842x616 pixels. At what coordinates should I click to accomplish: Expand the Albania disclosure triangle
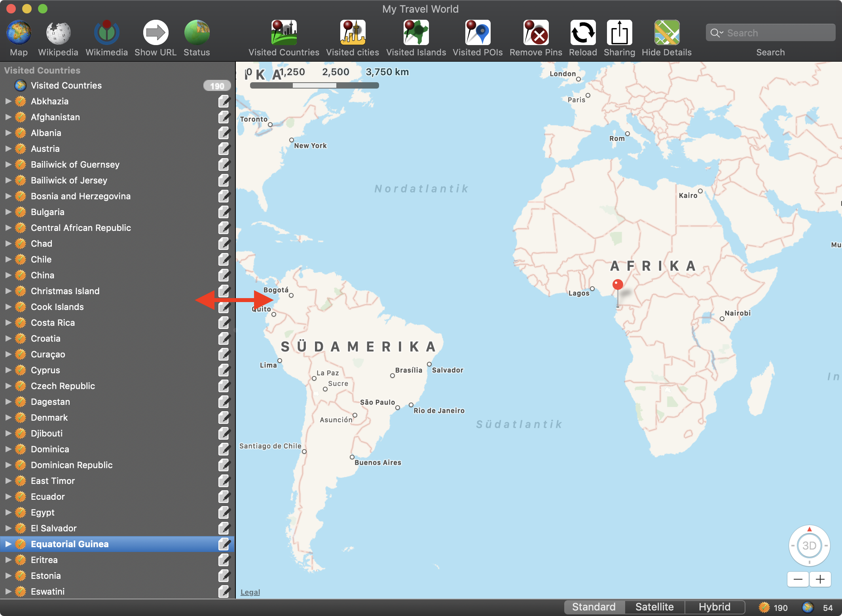8,133
